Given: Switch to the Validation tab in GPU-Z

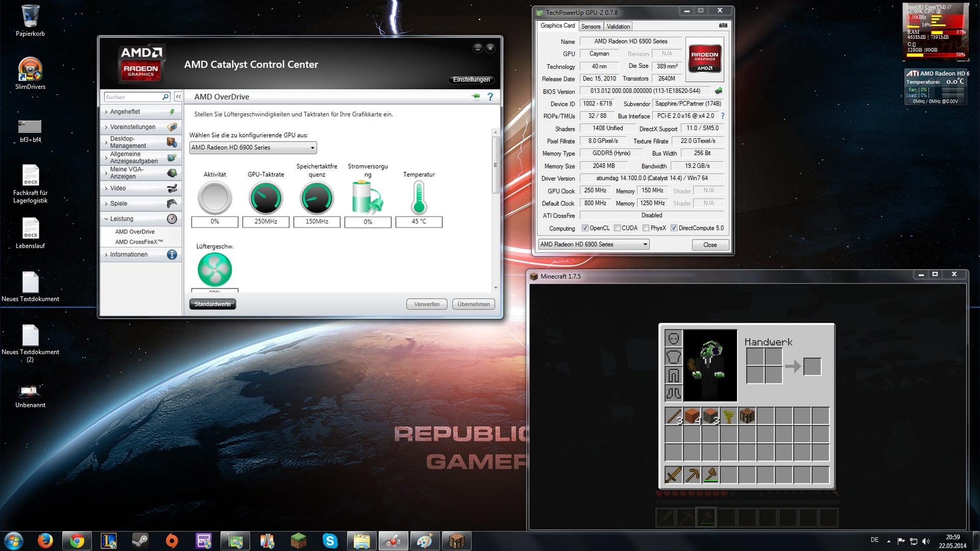Looking at the screenshot, I should (x=618, y=27).
